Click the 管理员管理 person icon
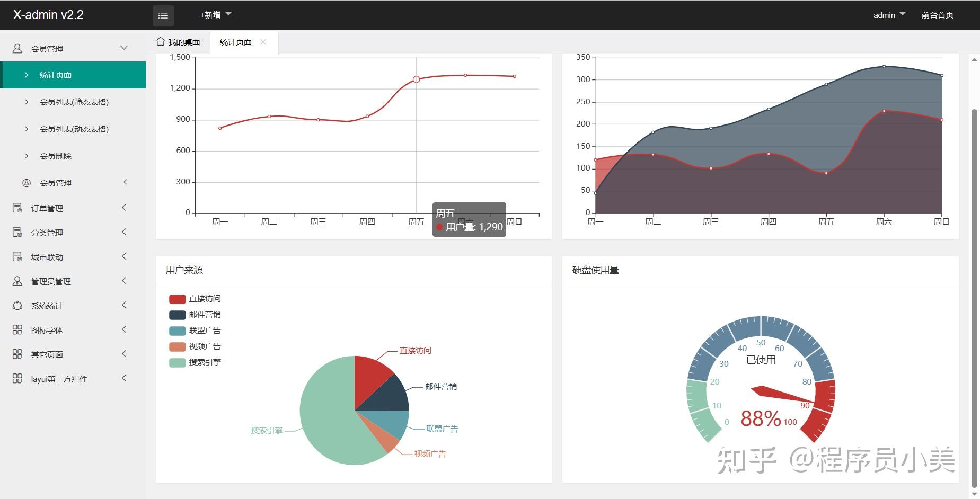 tap(17, 281)
